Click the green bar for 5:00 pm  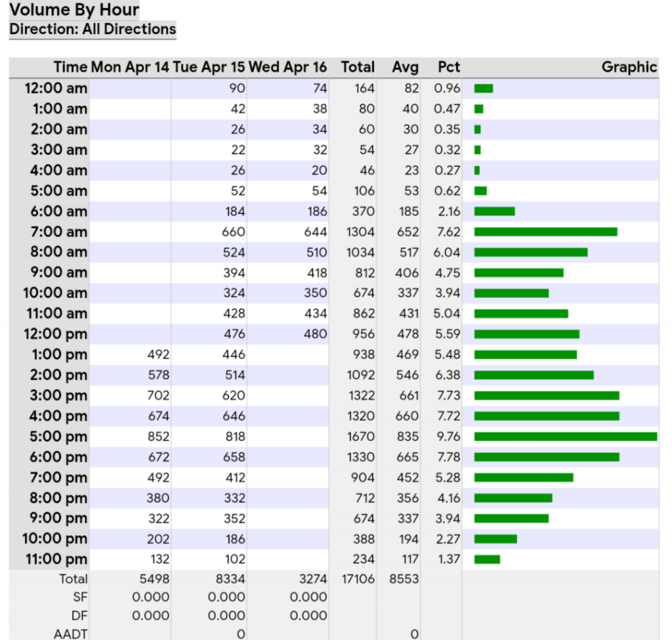(x=565, y=437)
